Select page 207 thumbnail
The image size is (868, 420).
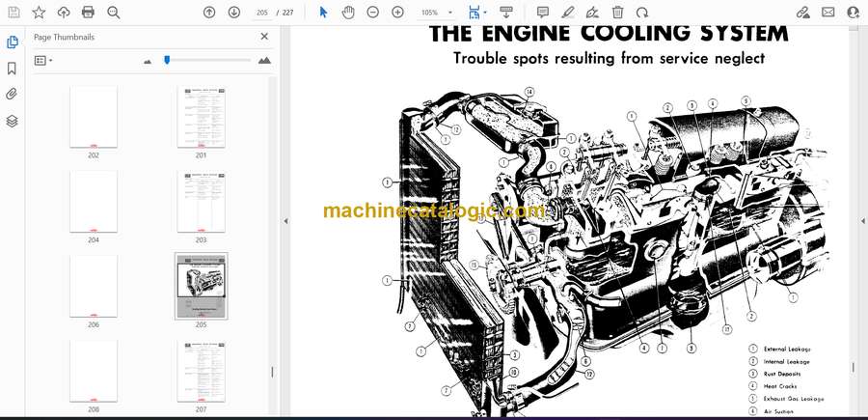click(201, 371)
